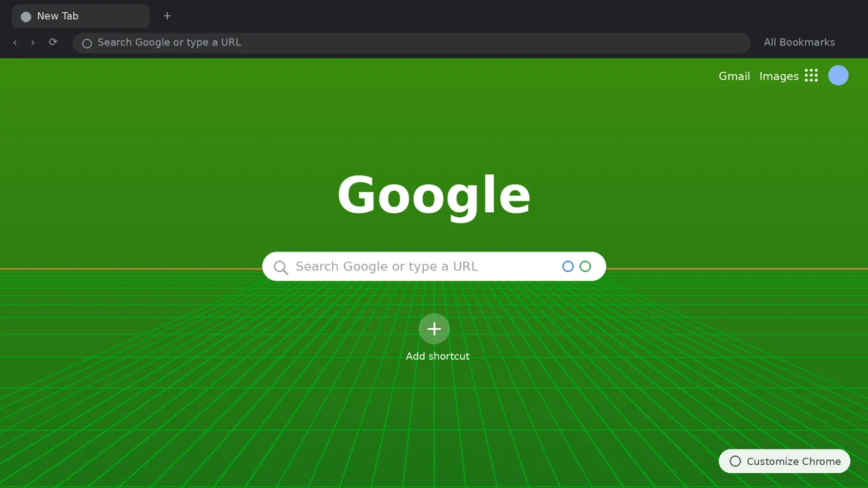
Task: Open the Google apps grid icon
Action: 811,75
